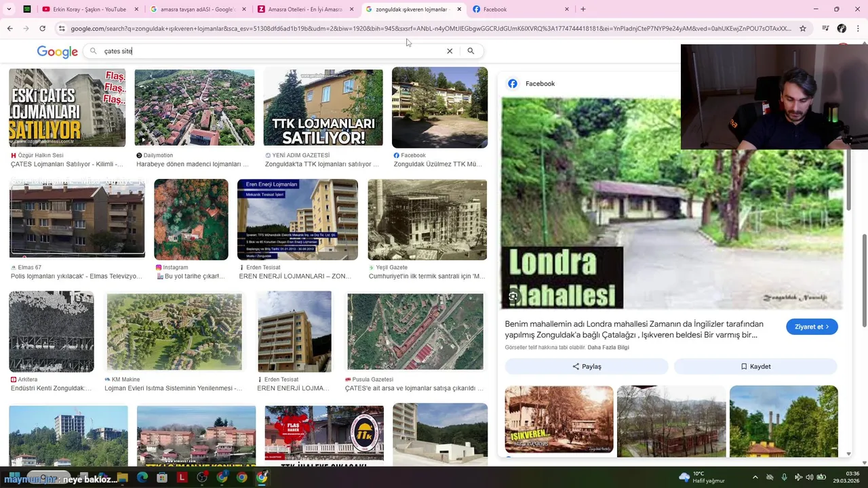Screen dimensions: 868x488
Task: Open the Microsoft Edge taskbar icon
Action: 142,477
